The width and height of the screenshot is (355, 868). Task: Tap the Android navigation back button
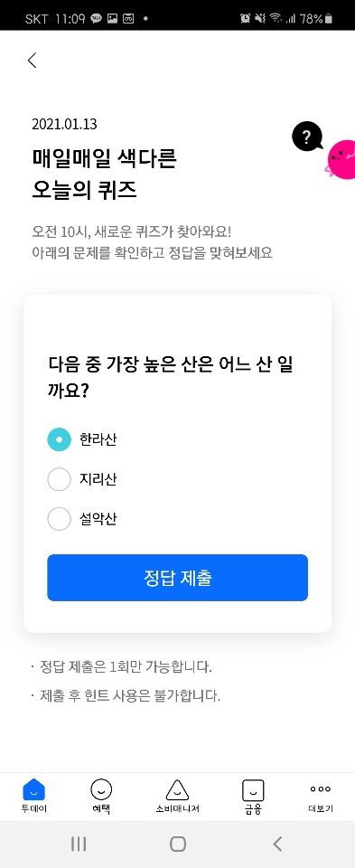[x=277, y=844]
